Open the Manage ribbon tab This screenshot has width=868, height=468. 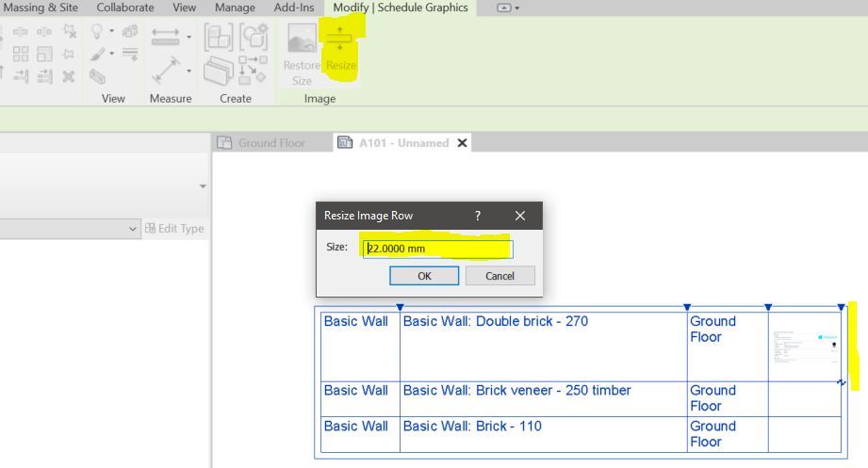235,8
